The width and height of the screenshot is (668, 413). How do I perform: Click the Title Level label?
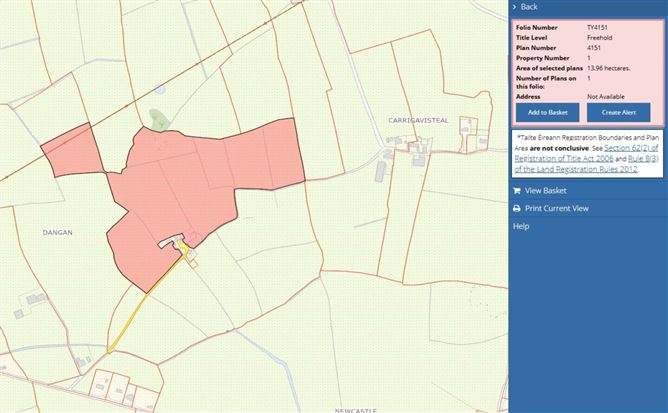click(531, 38)
